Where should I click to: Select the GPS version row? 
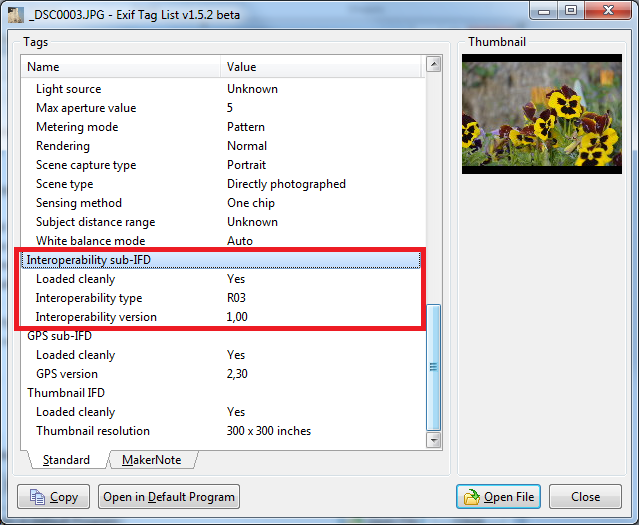[x=220, y=374]
